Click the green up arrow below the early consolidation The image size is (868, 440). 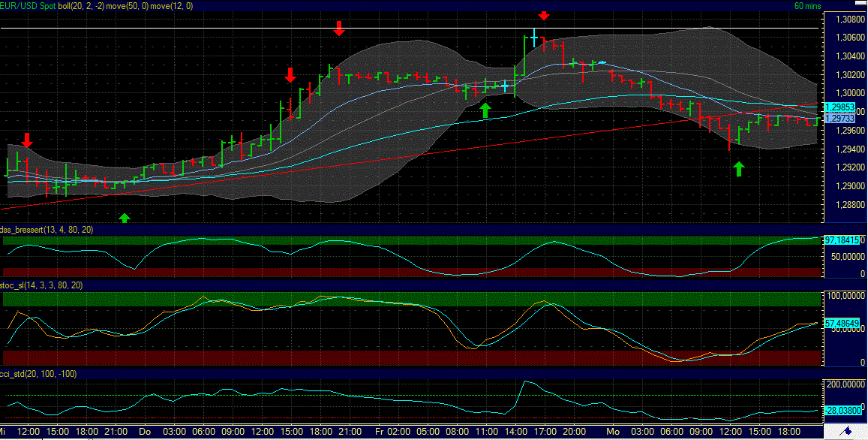click(x=125, y=218)
